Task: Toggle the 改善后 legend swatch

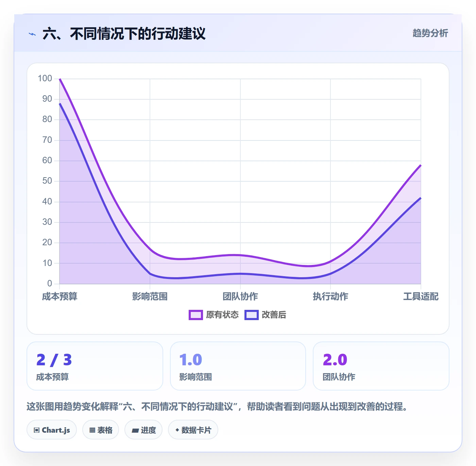Action: [251, 315]
